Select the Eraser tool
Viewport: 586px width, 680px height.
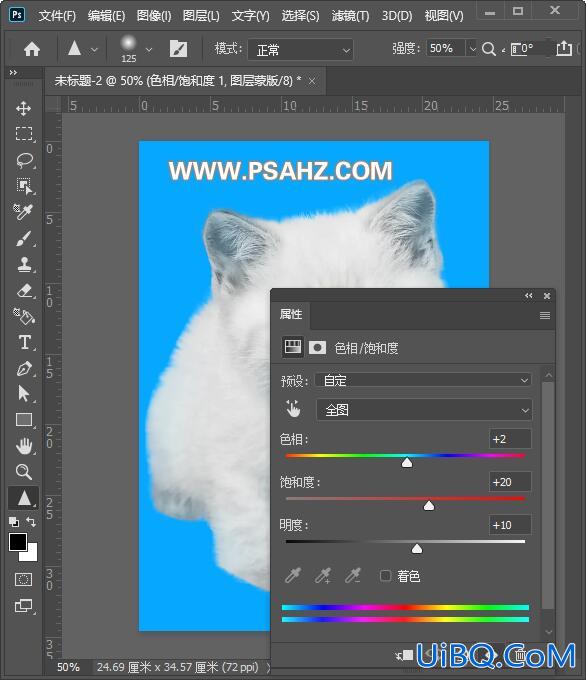(24, 290)
